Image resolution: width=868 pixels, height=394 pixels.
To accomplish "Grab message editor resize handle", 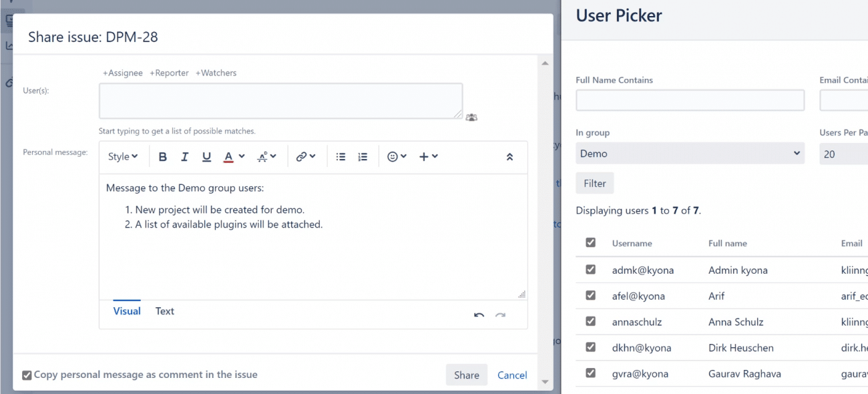I will (521, 294).
